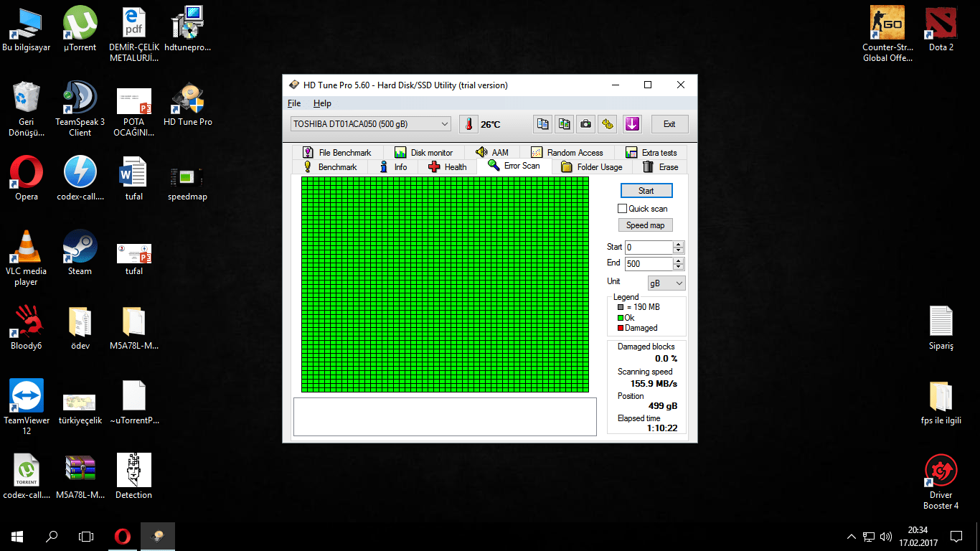Select the VLC media player shortcut

[27, 258]
